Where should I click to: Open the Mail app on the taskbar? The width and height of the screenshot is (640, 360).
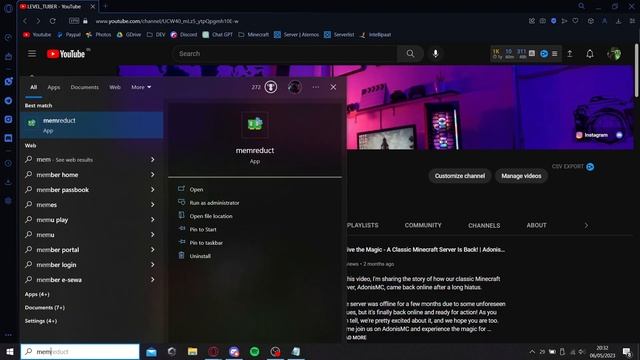coord(151,351)
